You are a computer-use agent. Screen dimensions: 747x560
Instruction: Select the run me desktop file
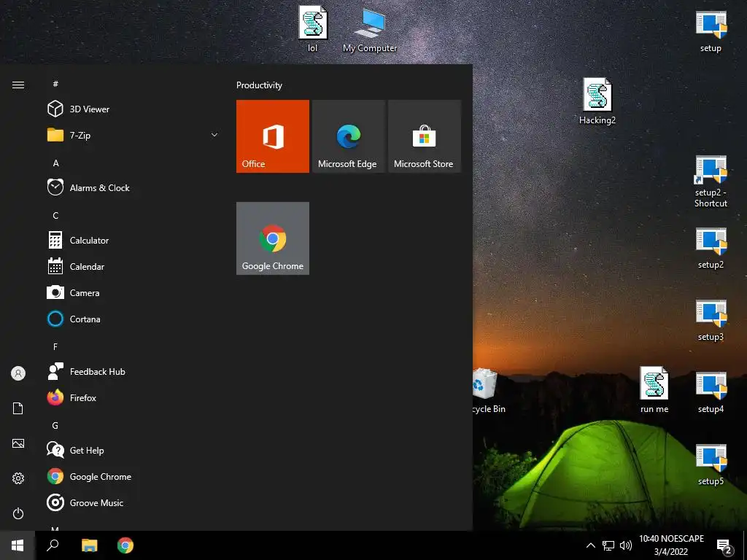click(x=654, y=389)
